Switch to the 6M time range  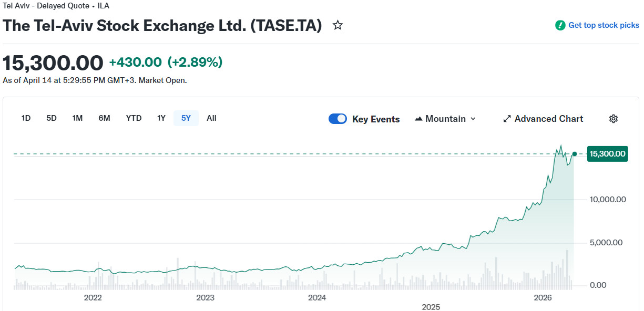[104, 118]
